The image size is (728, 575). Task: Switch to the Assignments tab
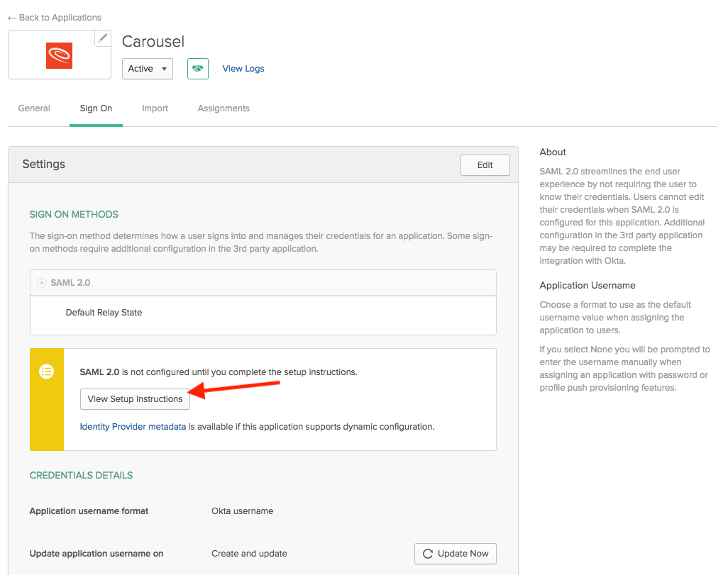224,108
